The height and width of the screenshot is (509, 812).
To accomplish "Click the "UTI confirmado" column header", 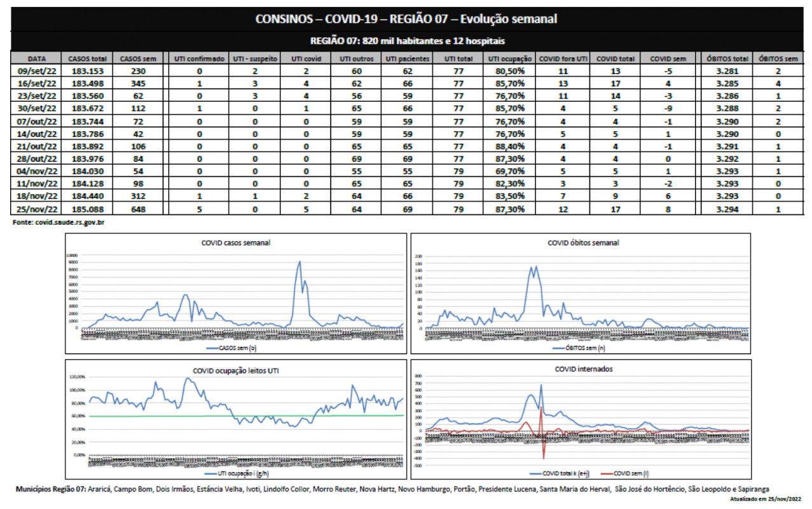I will point(200,59).
